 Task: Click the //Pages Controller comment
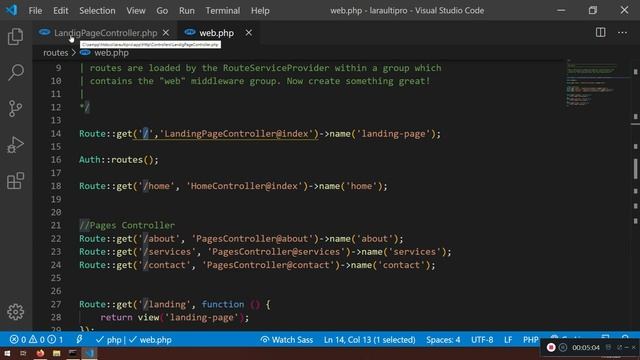[x=127, y=225]
